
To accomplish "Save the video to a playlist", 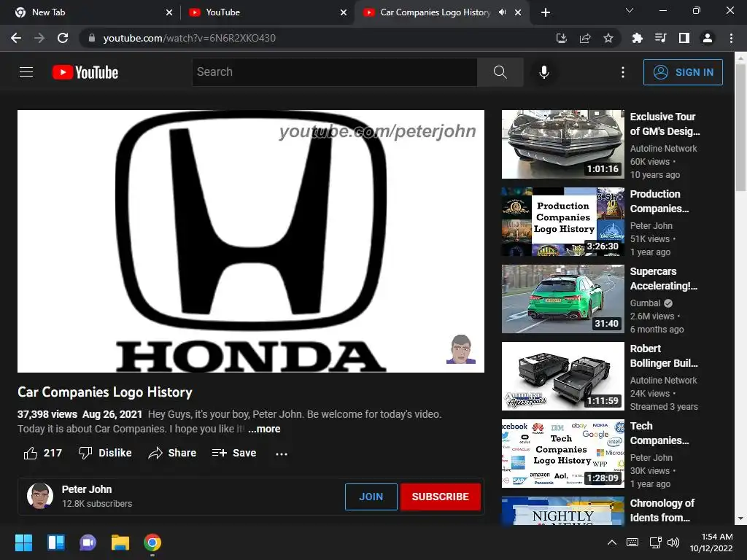I will pos(234,453).
